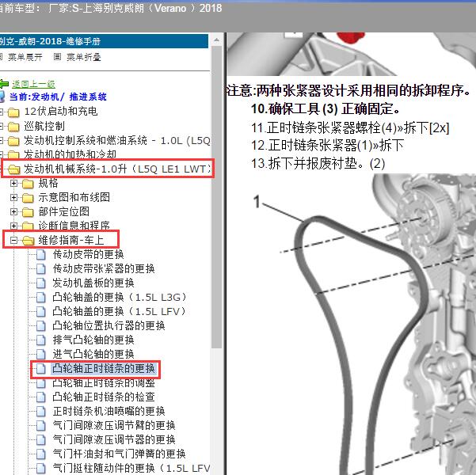Expand the 示意图和布线图 folder

click(13, 198)
